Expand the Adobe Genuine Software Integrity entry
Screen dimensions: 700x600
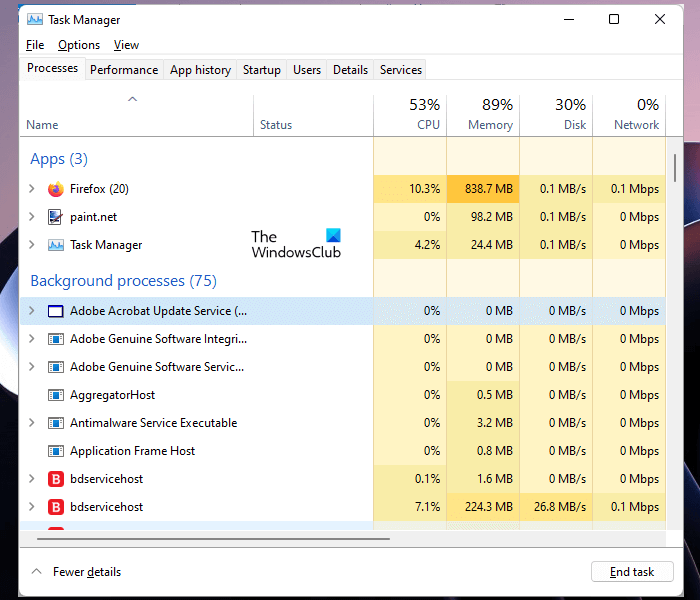(32, 339)
